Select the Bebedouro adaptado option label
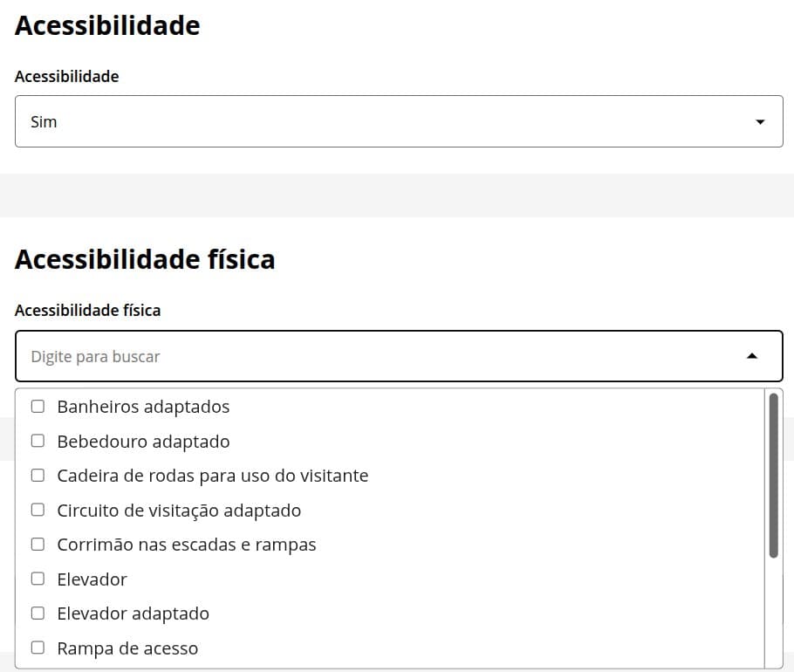794x672 pixels. coord(143,442)
